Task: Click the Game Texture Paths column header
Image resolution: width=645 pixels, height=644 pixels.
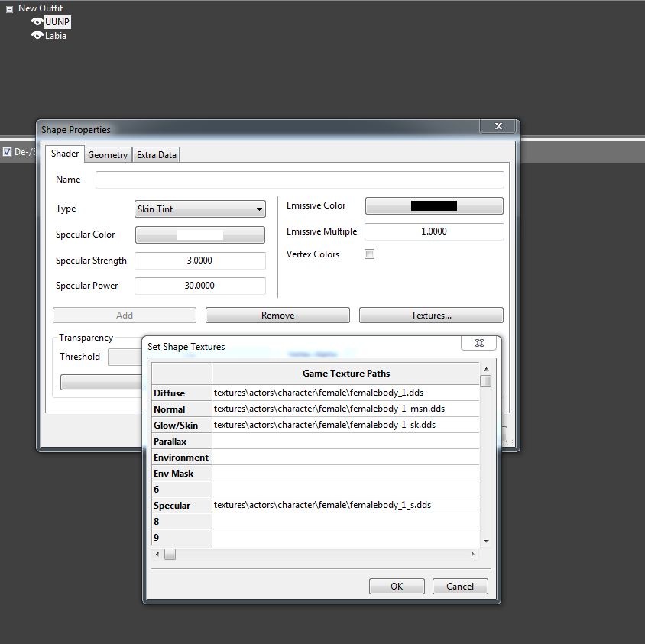Action: pyautogui.click(x=346, y=374)
